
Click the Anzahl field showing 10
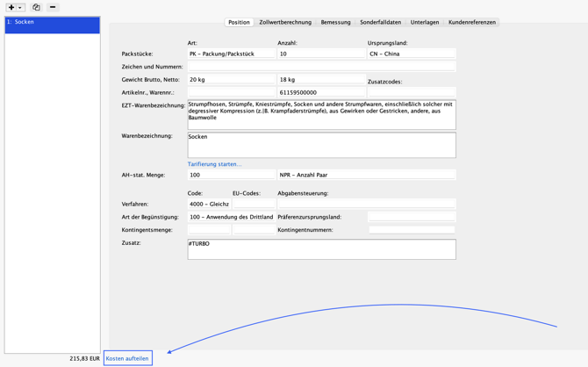(320, 54)
